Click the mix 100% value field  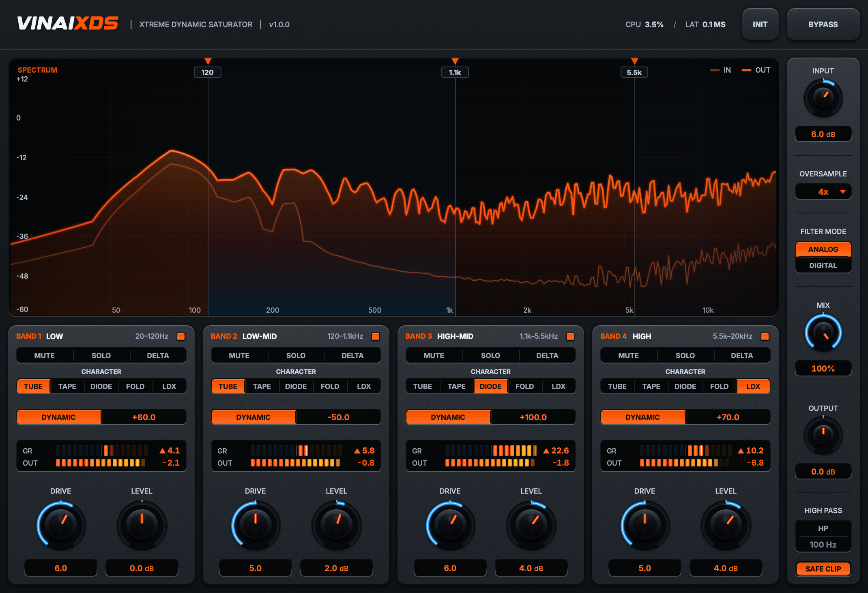[823, 368]
